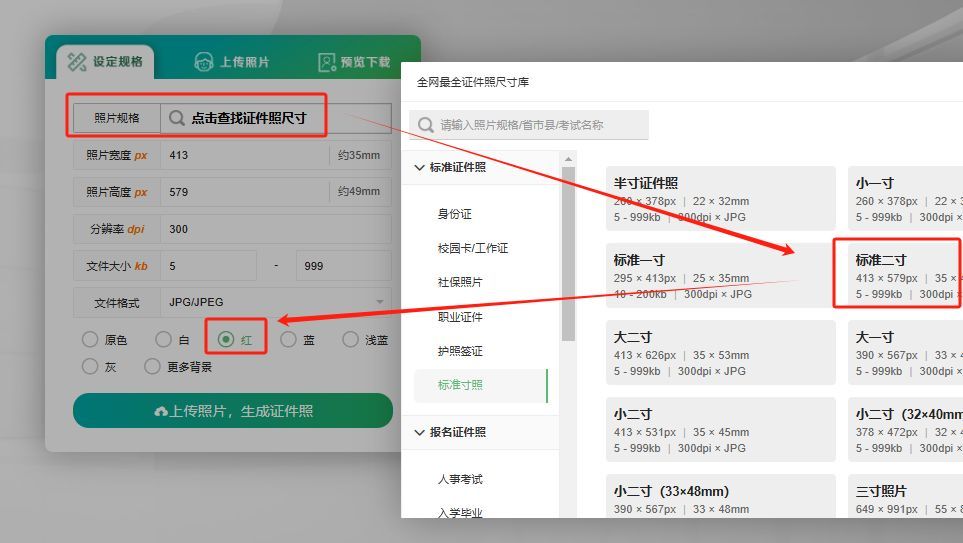The image size is (963, 543).
Task: Select 蓝 background radio button
Action: pyautogui.click(x=288, y=339)
